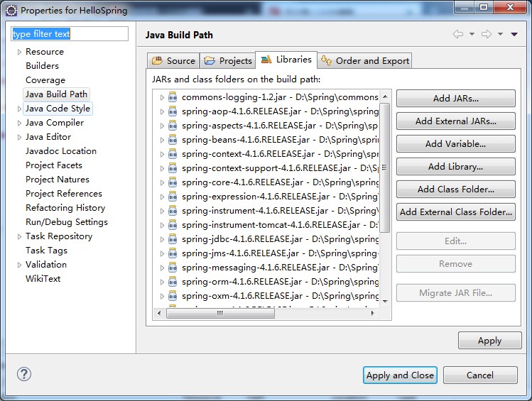Viewport: 532px width, 401px height.
Task: Click the jar icon of spring-context-support jar
Action: pyautogui.click(x=173, y=168)
